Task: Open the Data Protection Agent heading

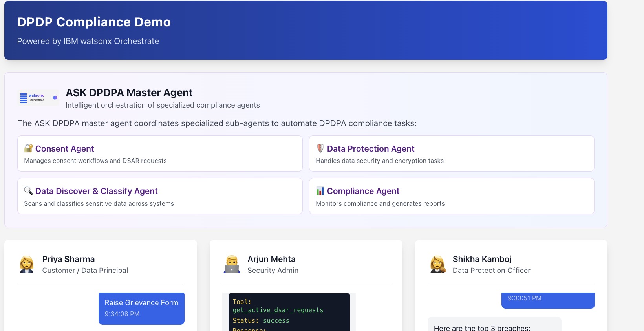Action: 371,149
